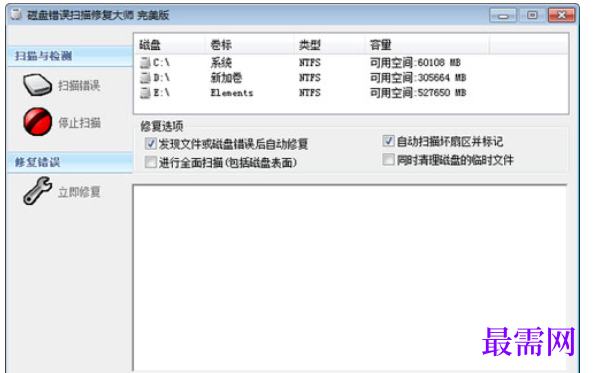This screenshot has width=594, height=373.
Task: Select the C:\ drive row
Action: point(351,62)
